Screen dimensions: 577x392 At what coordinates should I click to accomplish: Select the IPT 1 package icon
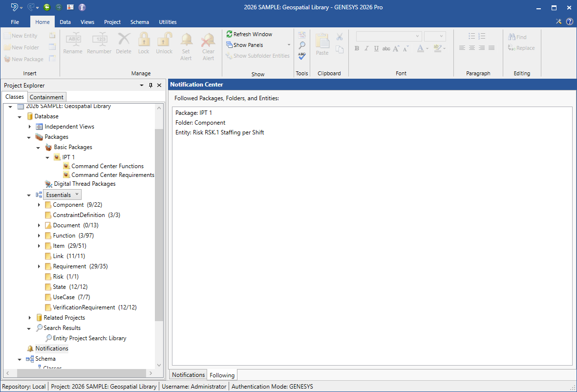(57, 157)
